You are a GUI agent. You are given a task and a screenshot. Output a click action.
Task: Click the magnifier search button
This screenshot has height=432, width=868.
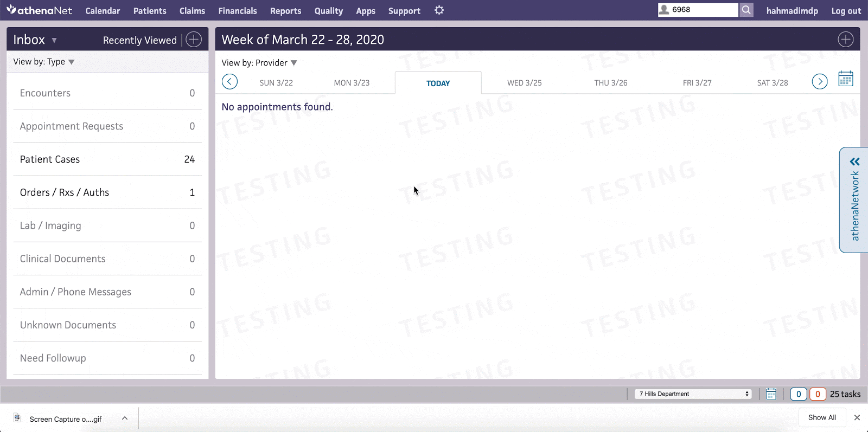[746, 10]
